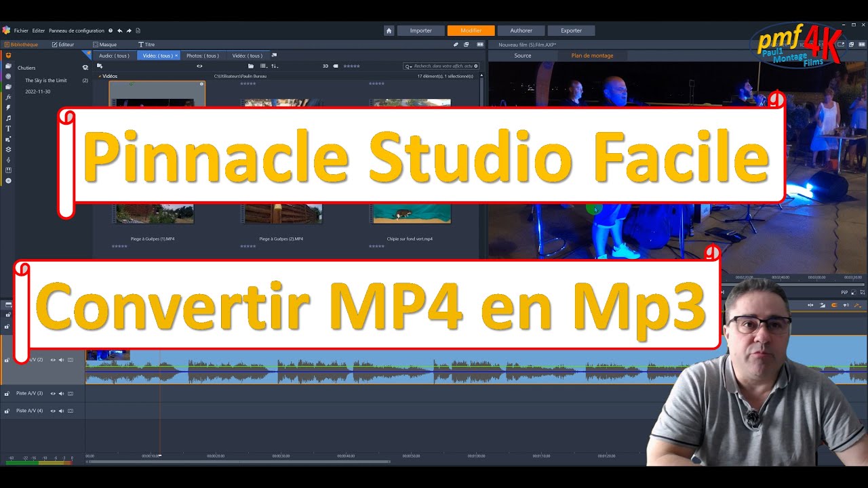Open Panneau de configuration menu
This screenshot has width=868, height=488.
77,30
